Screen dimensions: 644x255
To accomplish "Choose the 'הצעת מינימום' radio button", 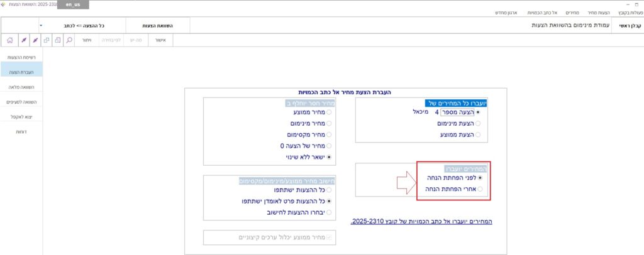I will tap(478, 123).
